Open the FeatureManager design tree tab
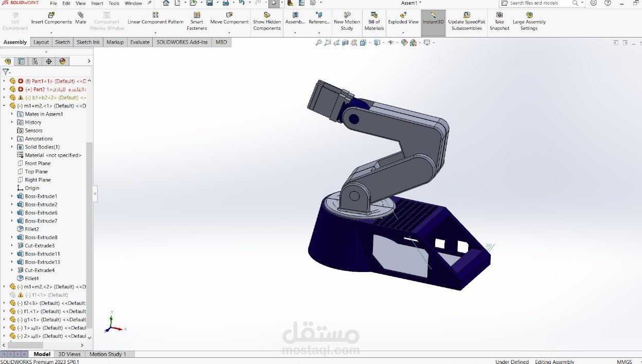Viewport: 642px width, 364px height. pos(8,61)
